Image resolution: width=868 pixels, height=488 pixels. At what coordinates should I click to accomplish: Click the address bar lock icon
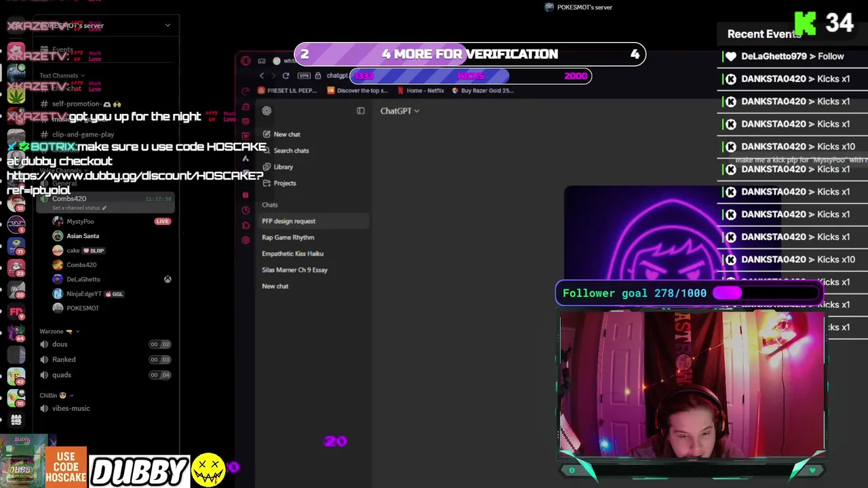click(317, 76)
